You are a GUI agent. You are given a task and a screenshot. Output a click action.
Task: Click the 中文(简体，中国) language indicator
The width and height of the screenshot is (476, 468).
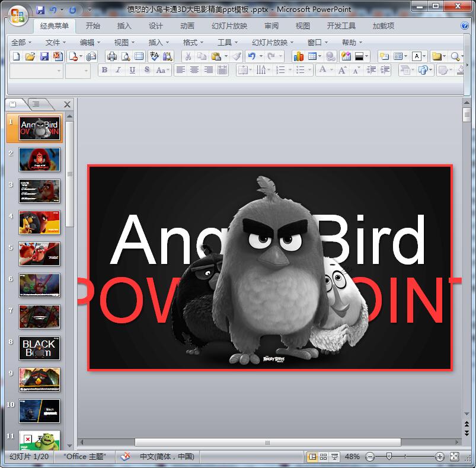coord(167,457)
